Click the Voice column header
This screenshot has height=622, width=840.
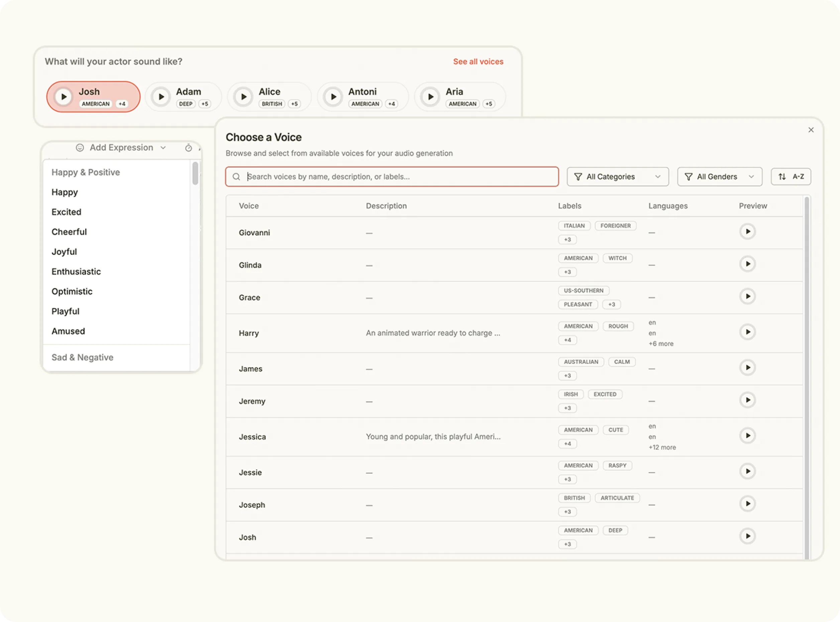point(248,206)
